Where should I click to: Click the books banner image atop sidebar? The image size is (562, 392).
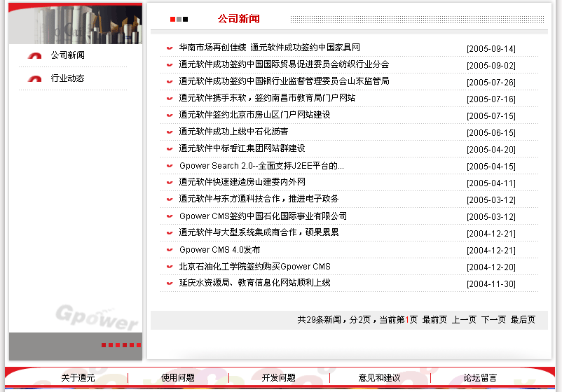[75, 24]
